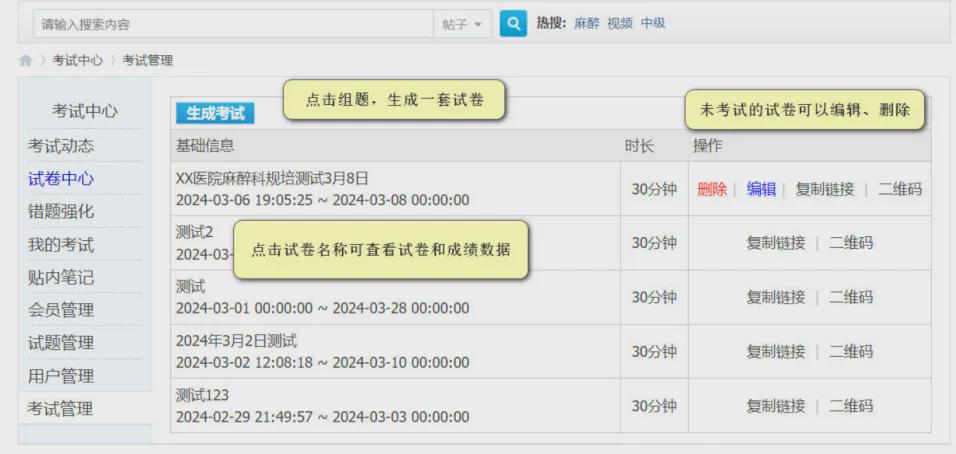
Task: Open 考试动态 in the sidebar
Action: click(61, 146)
